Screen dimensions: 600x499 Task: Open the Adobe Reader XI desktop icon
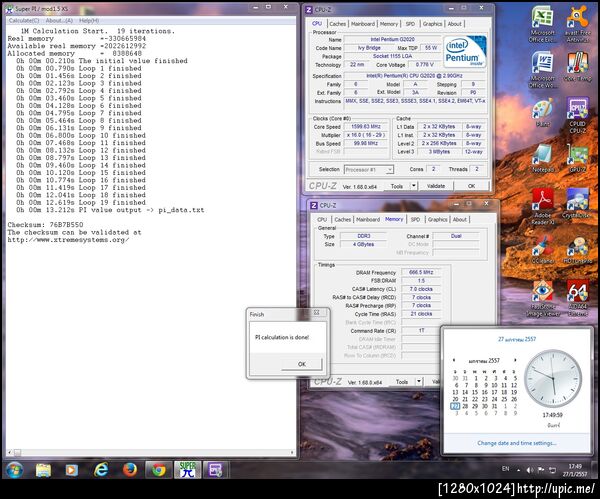543,207
